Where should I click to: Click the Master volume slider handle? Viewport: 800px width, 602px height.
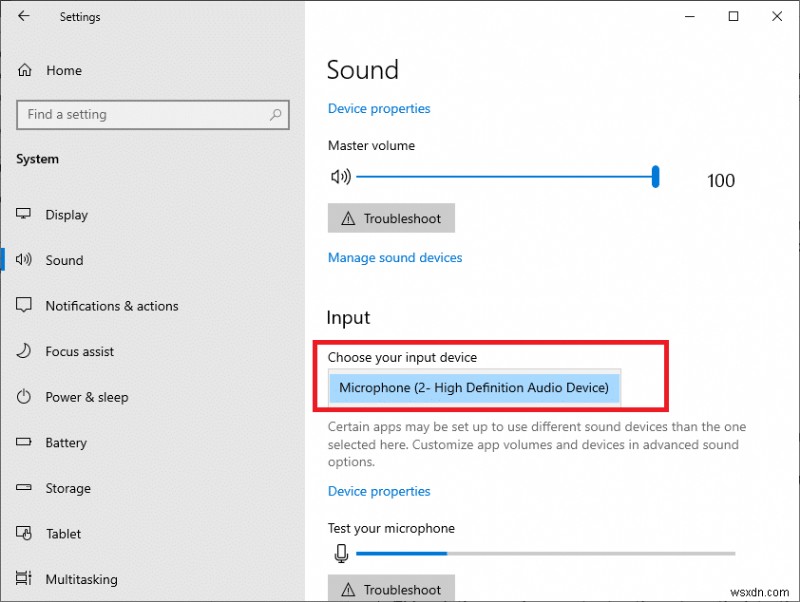(656, 177)
